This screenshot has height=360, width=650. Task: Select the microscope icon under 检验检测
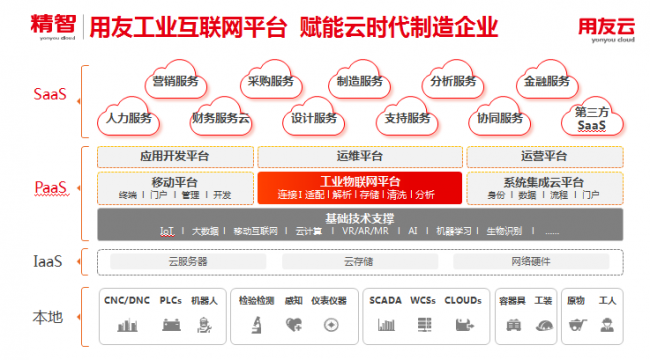tap(257, 325)
